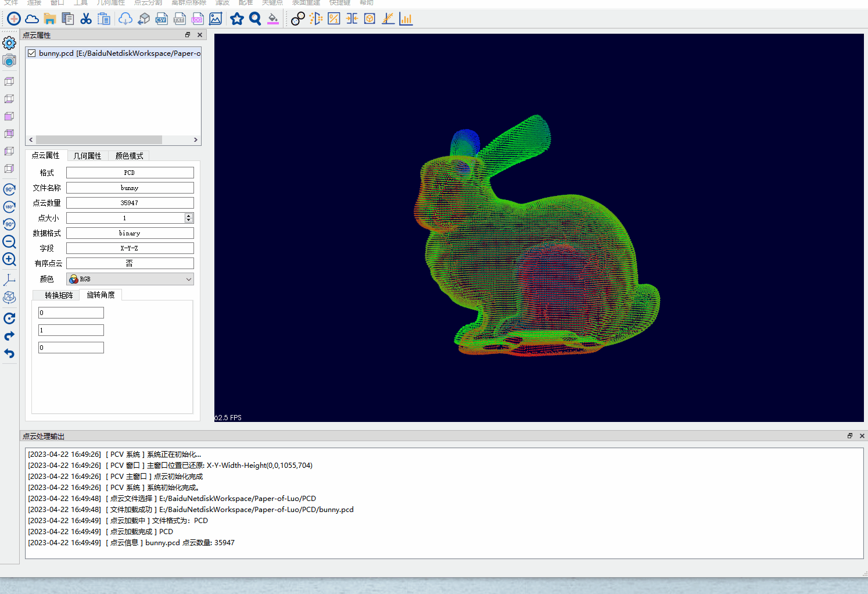
Task: Float the 点云属性 panel with undock button
Action: click(x=188, y=35)
